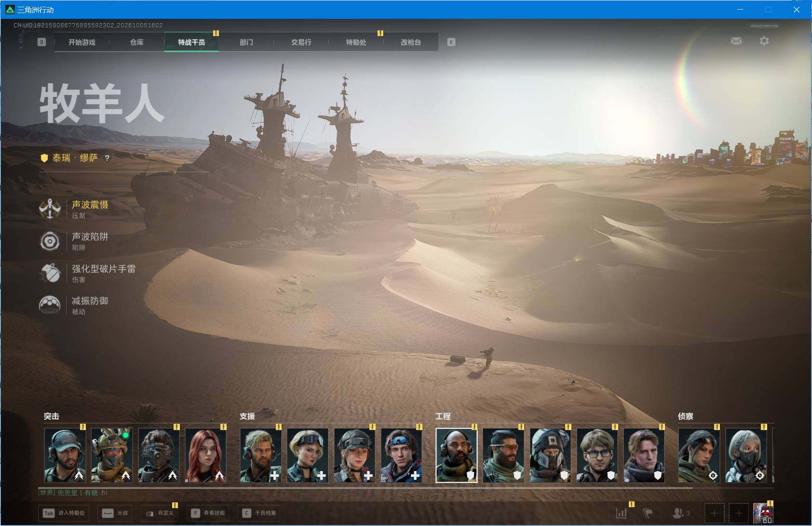
Task: Click the 出战 deploy button
Action: [x=115, y=513]
